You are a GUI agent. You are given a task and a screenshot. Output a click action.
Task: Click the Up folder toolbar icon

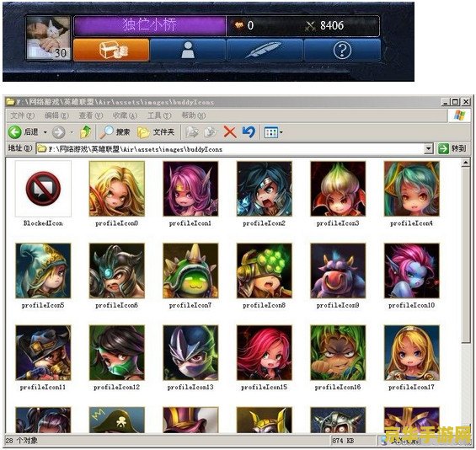(x=86, y=132)
